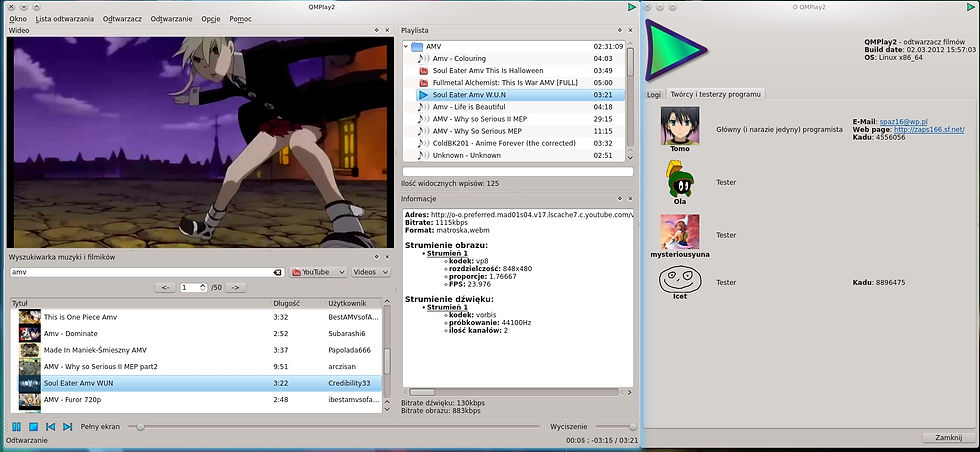Click thumbnail of AMV - Furor 720p
This screenshot has height=452, width=980.
pos(29,399)
